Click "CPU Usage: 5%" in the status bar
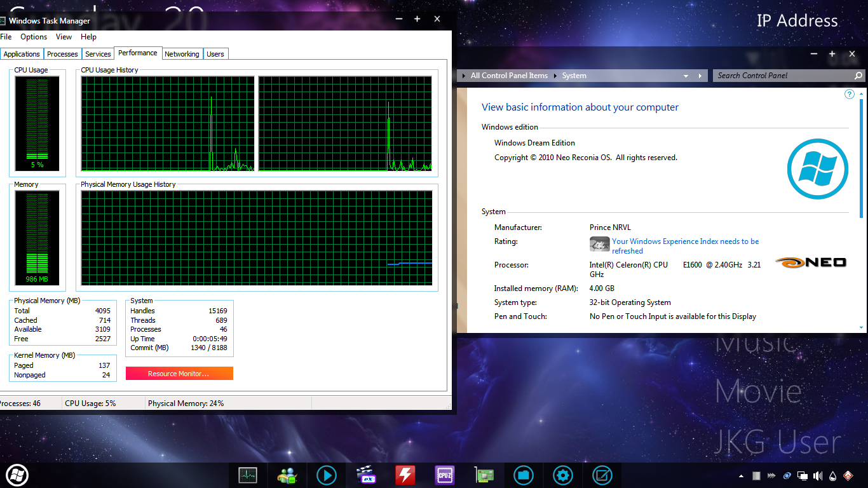The width and height of the screenshot is (868, 488). pos(90,403)
